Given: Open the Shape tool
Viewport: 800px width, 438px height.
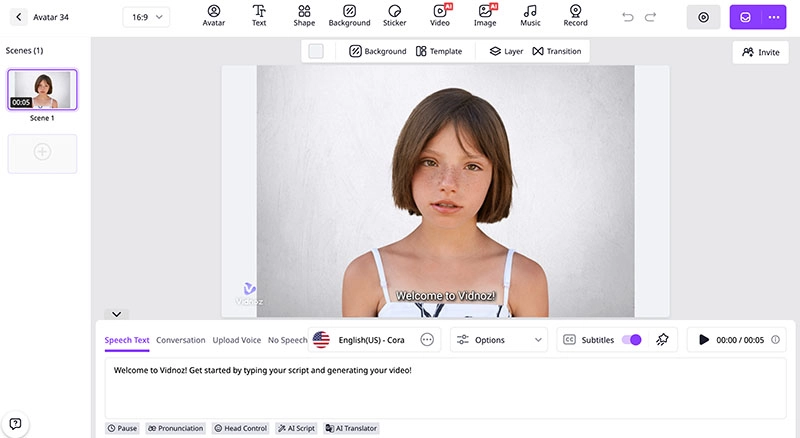Looking at the screenshot, I should (x=304, y=16).
